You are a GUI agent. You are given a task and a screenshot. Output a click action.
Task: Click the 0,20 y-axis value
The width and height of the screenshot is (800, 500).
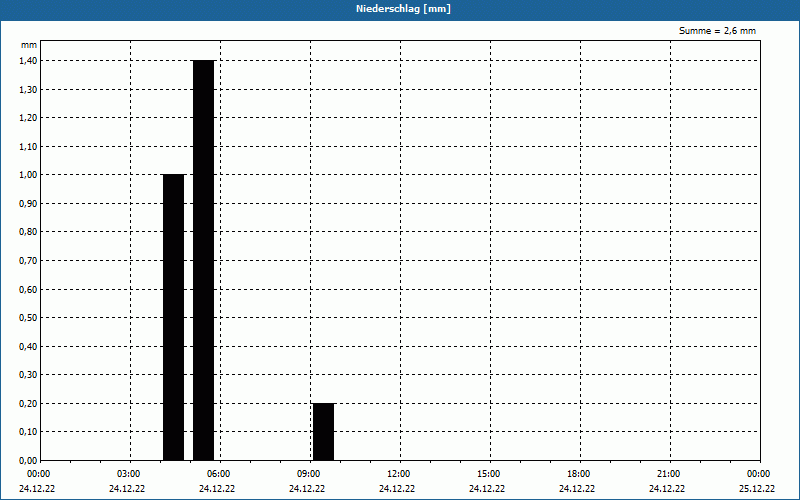(29, 404)
